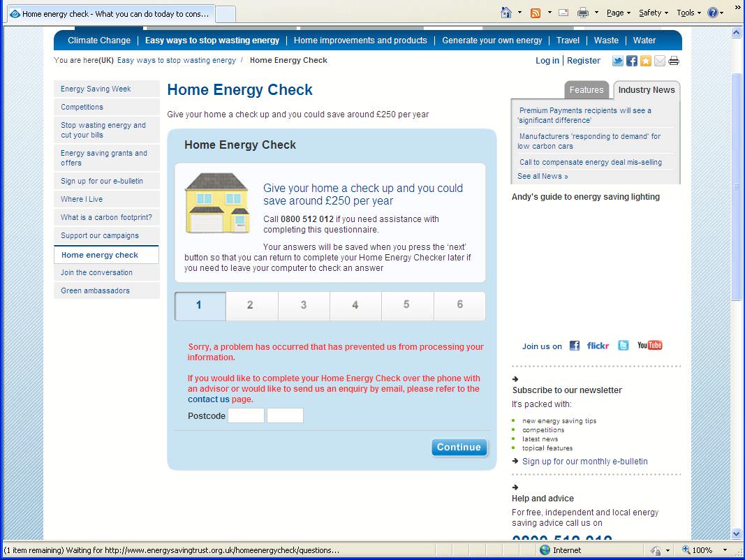Click the Twitter share icon beside Register

618,61
